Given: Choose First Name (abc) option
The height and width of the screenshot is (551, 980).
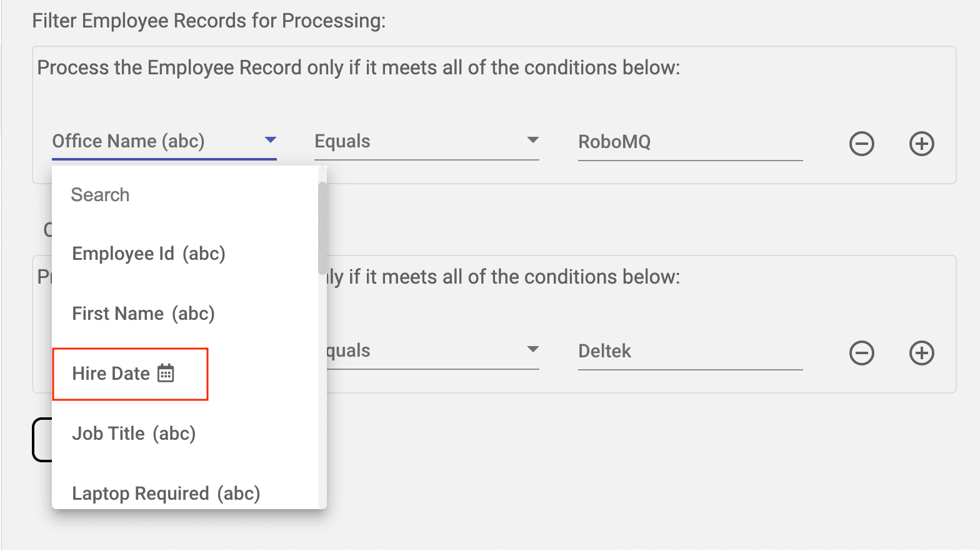Looking at the screenshot, I should point(143,314).
